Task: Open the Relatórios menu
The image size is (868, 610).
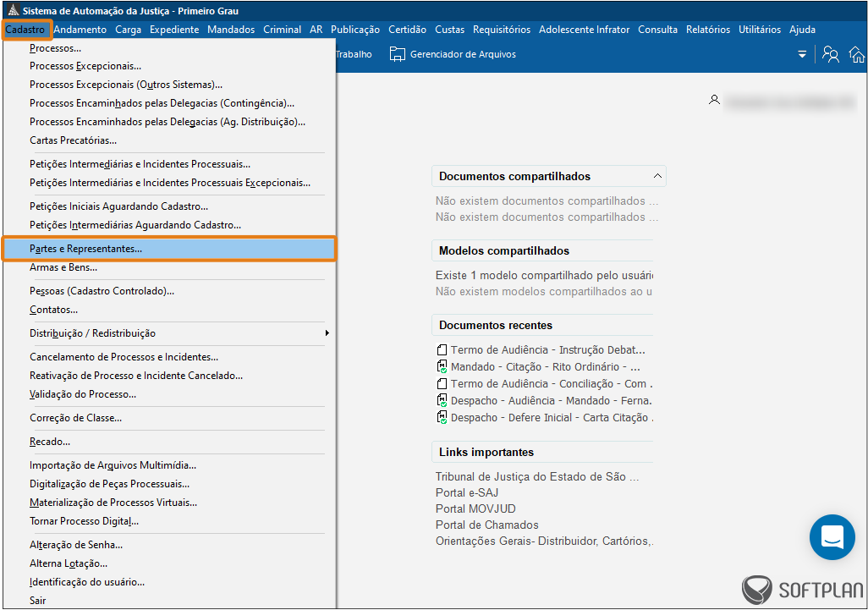Action: pos(708,30)
